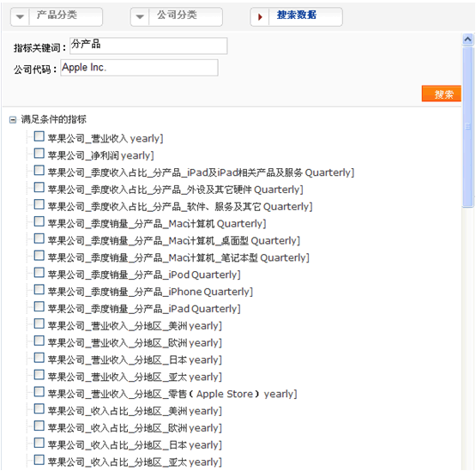Screen dimensions: 476x471
Task: Click the orange 搜索 button
Action: coord(441,94)
